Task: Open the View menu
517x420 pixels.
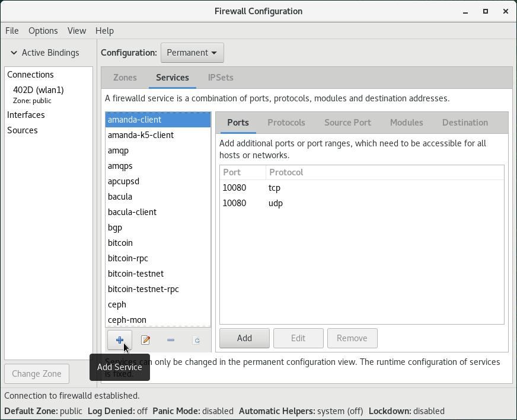Action: tap(76, 31)
